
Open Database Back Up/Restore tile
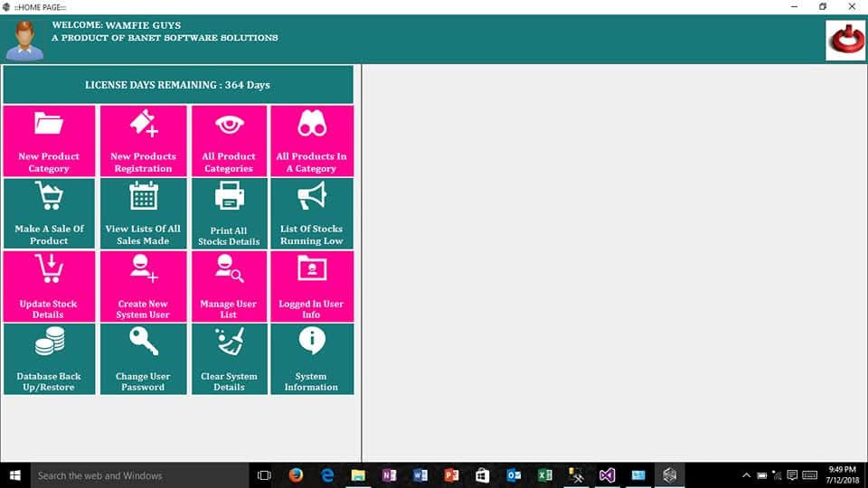(49, 359)
